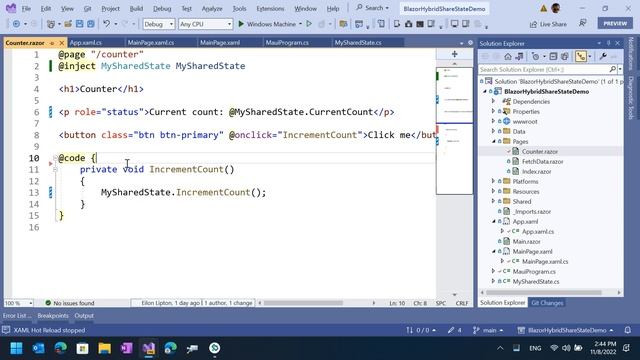
Task: Open the Windows Machine target dropdown arrow
Action: point(300,24)
